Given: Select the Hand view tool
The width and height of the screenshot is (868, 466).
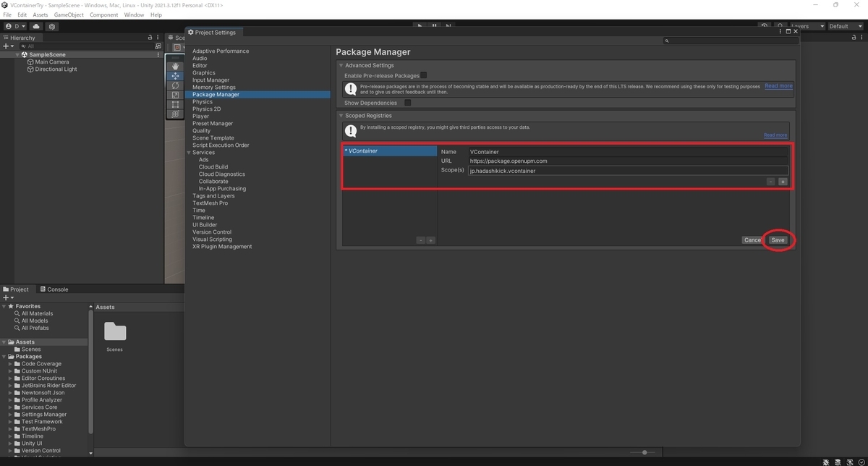Looking at the screenshot, I should coord(175,66).
